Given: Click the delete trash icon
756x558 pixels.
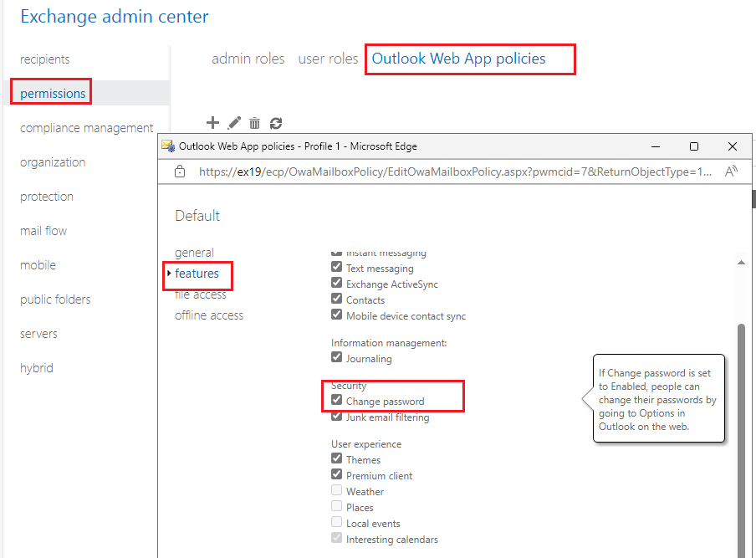Looking at the screenshot, I should (254, 123).
